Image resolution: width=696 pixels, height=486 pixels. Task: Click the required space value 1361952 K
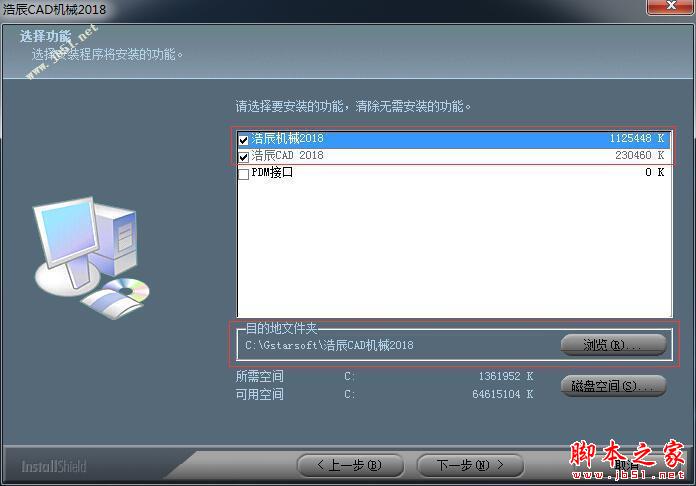(506, 376)
